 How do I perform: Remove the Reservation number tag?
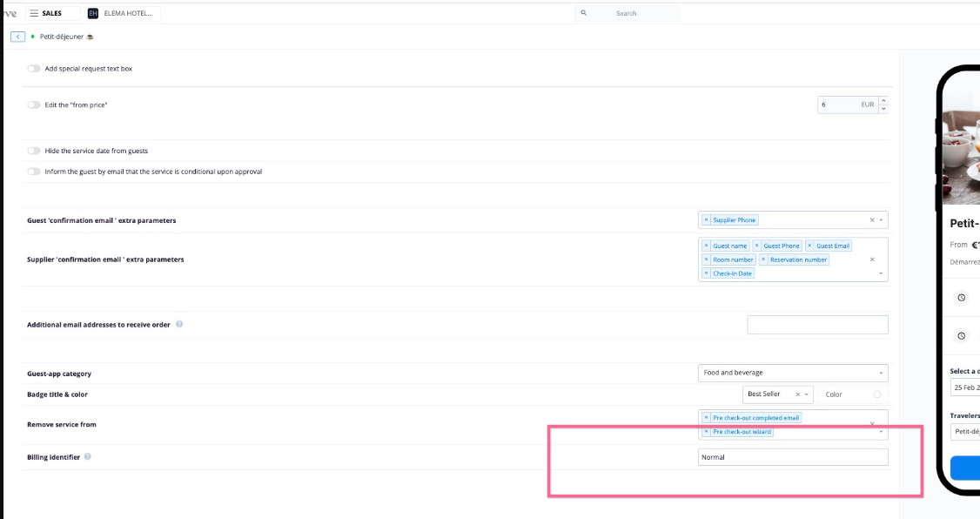tap(763, 259)
